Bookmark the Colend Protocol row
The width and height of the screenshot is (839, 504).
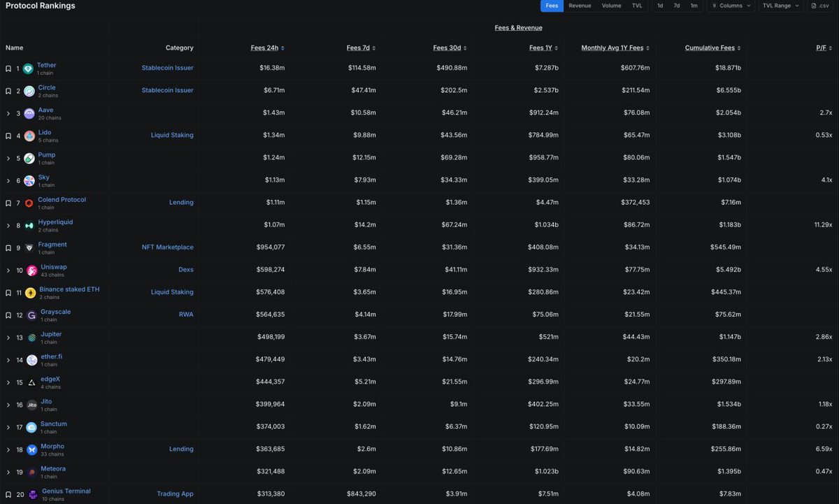pos(8,203)
